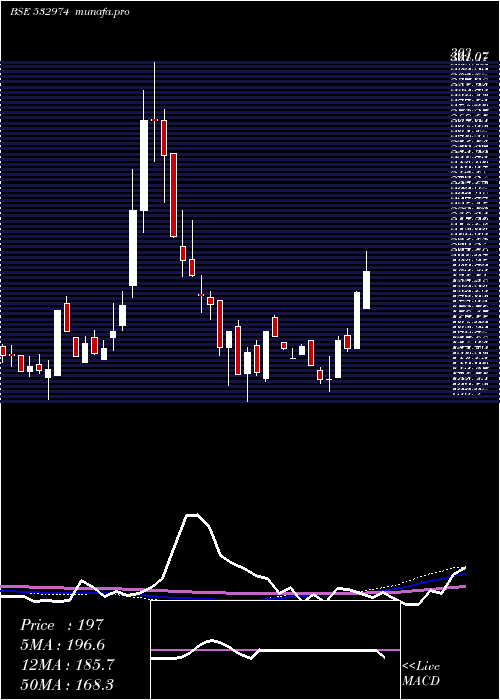
Task: Click the peak of the white indicator line
Action: point(192,515)
